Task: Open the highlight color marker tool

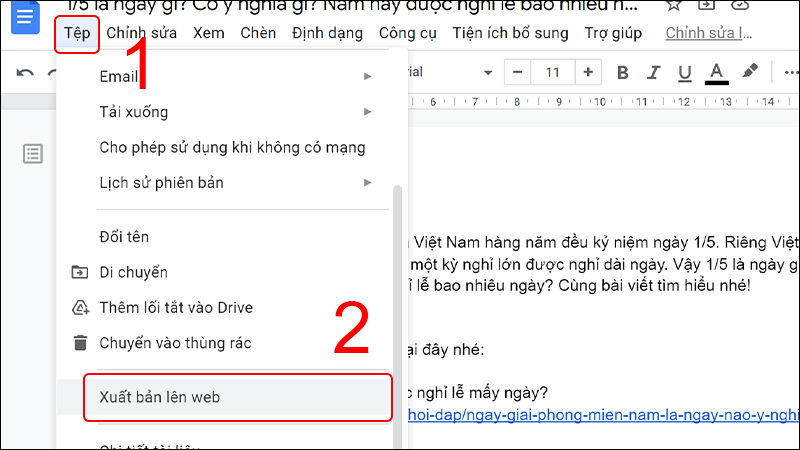Action: (x=749, y=71)
